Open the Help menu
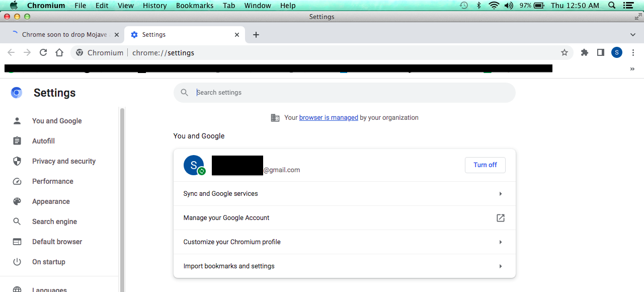644x292 pixels. coord(288,6)
